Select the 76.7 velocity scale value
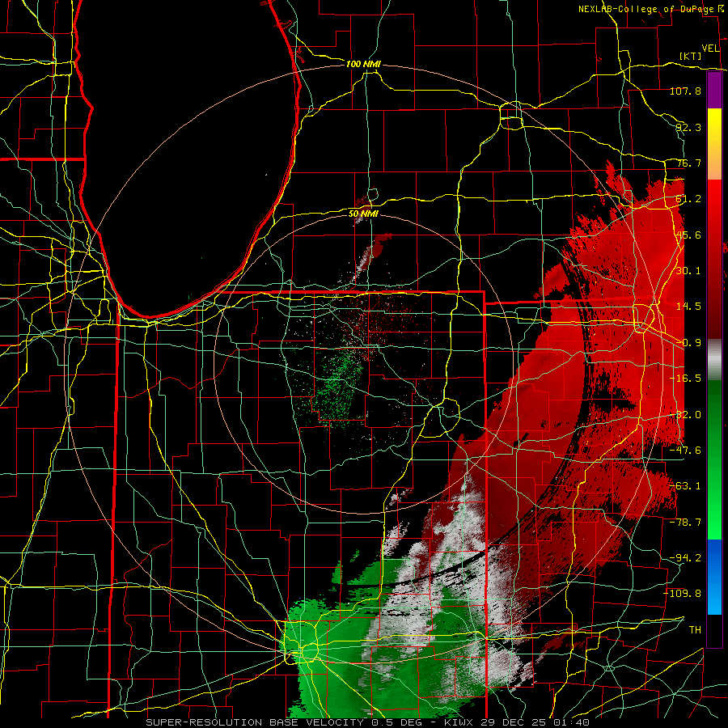This screenshot has height=728, width=728. tap(688, 163)
